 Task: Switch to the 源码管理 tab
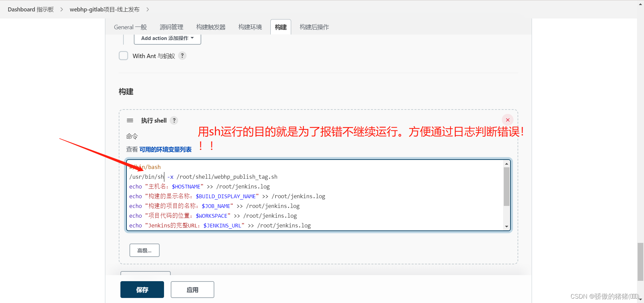[171, 27]
